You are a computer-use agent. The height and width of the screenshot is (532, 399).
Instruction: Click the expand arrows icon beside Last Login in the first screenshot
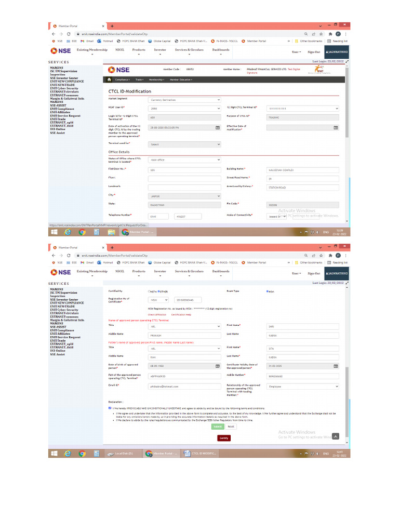coord(347,61)
